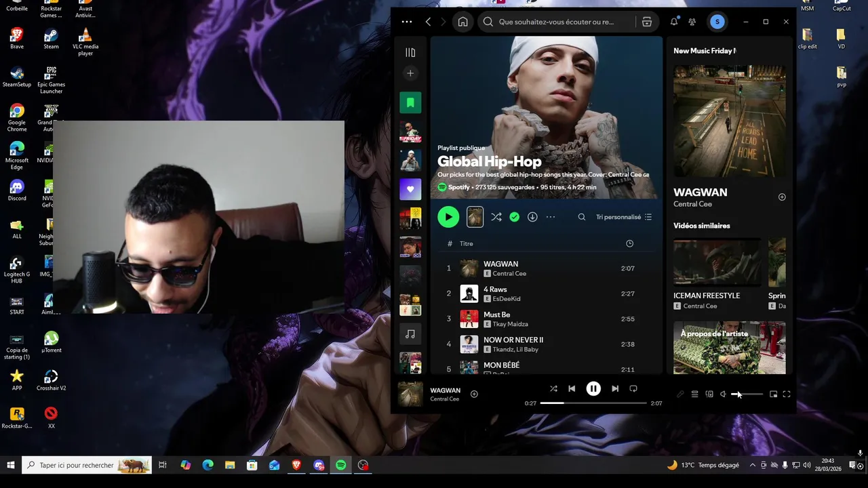This screenshot has width=868, height=488.
Task: Click the Titre column header
Action: click(467, 243)
